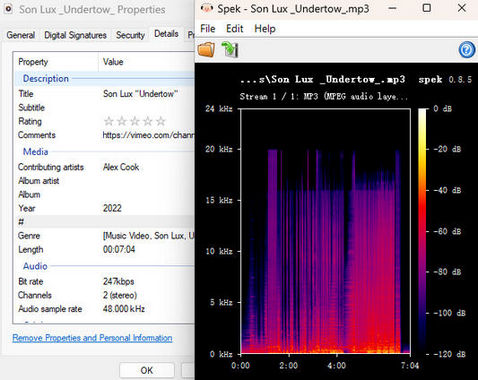The image size is (478, 380).
Task: Click the Audio sample rate value 48.000 kHz
Action: [124, 309]
